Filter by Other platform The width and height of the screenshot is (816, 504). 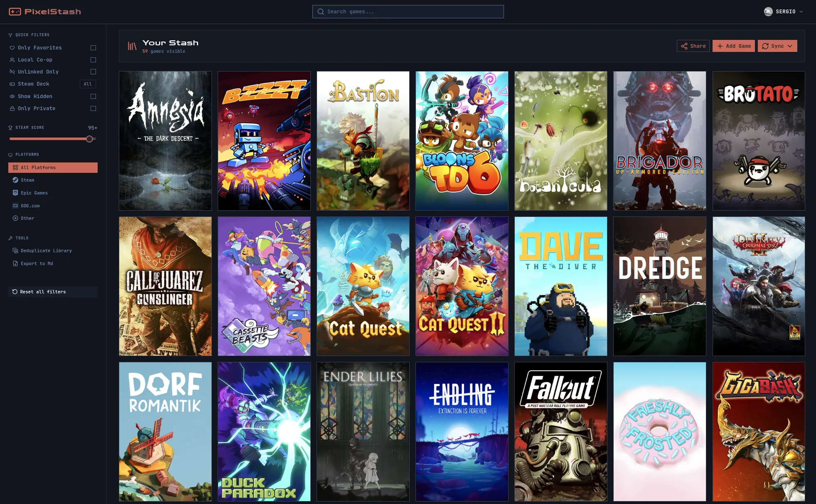[x=53, y=218]
